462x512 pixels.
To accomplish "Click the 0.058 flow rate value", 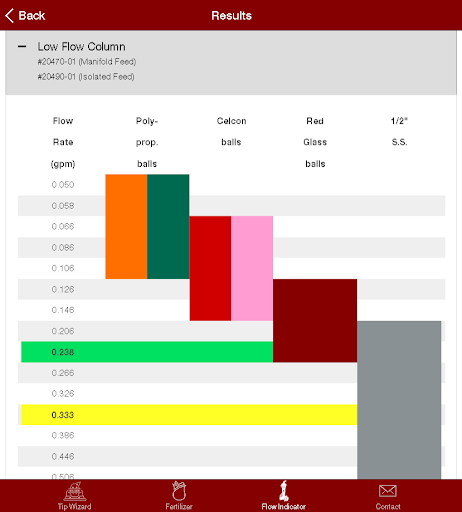I will (63, 206).
